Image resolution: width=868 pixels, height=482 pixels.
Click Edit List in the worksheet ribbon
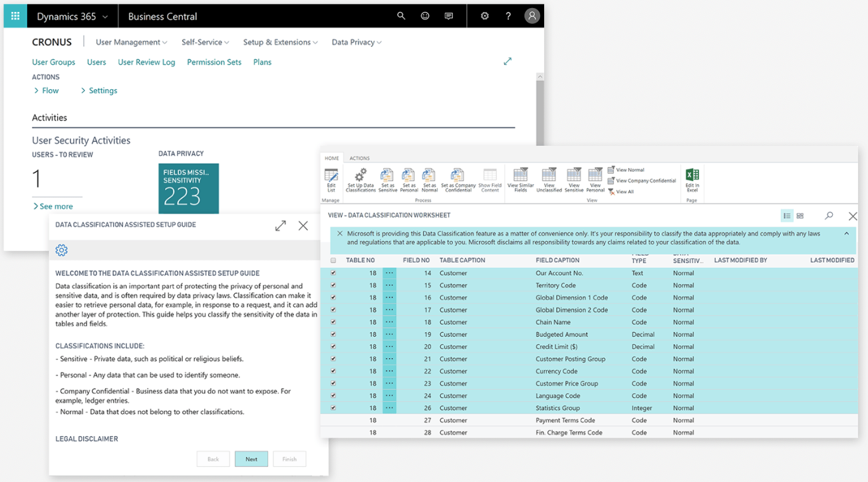click(331, 180)
